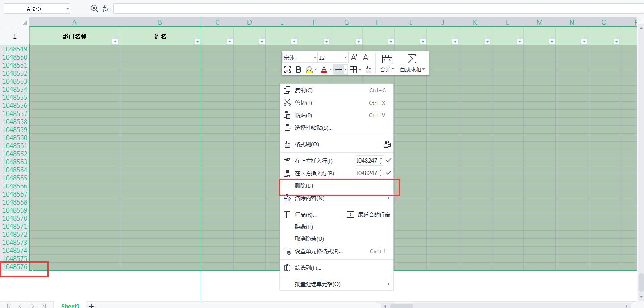Image resolution: width=644 pixels, height=308 pixels.
Task: Decrease the row count for insert below
Action: (381, 175)
